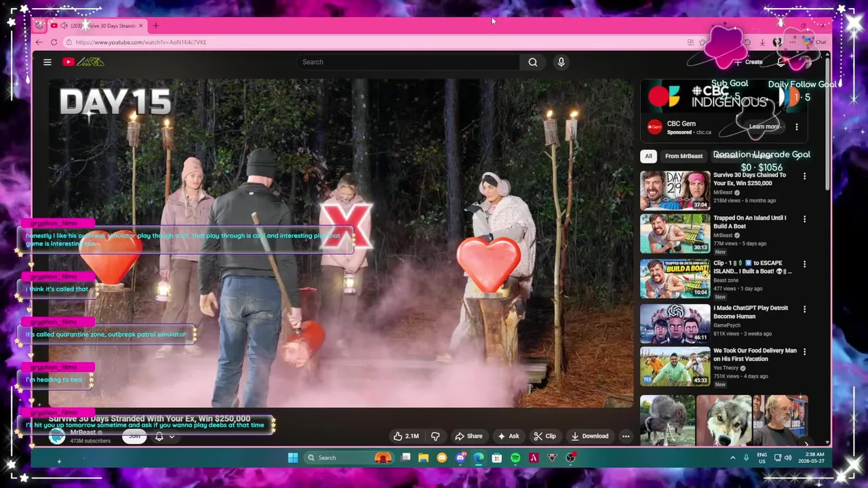Click the page vertical scrollbar
The height and width of the screenshot is (488, 868).
click(827, 122)
